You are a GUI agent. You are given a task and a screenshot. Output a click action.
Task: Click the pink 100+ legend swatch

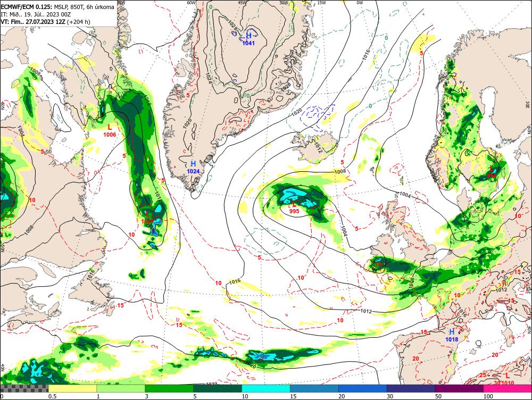508,388
